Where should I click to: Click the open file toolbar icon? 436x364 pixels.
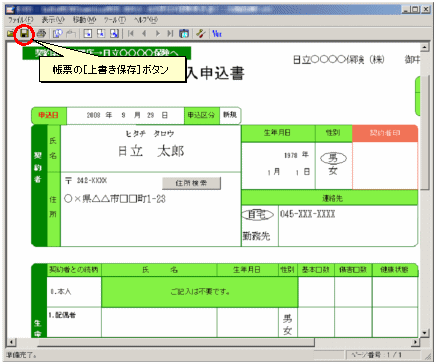click(x=10, y=34)
